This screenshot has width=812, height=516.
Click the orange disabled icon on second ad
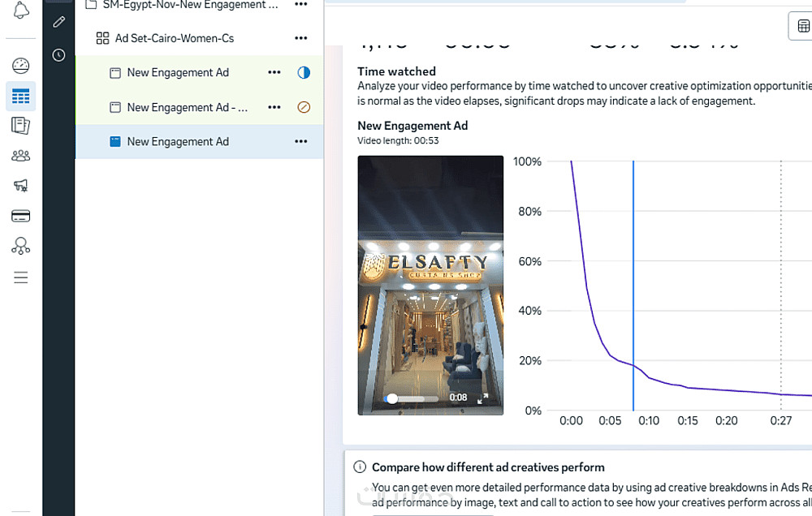304,107
